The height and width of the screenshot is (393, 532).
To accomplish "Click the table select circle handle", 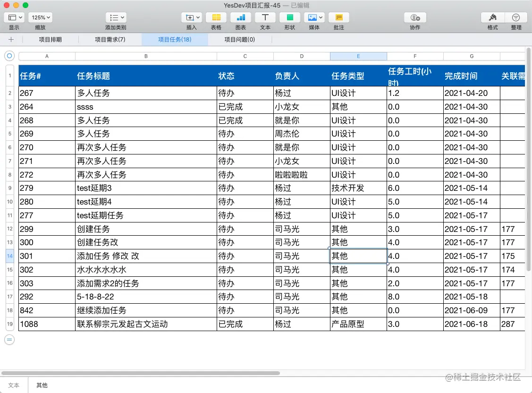I will click(x=9, y=56).
